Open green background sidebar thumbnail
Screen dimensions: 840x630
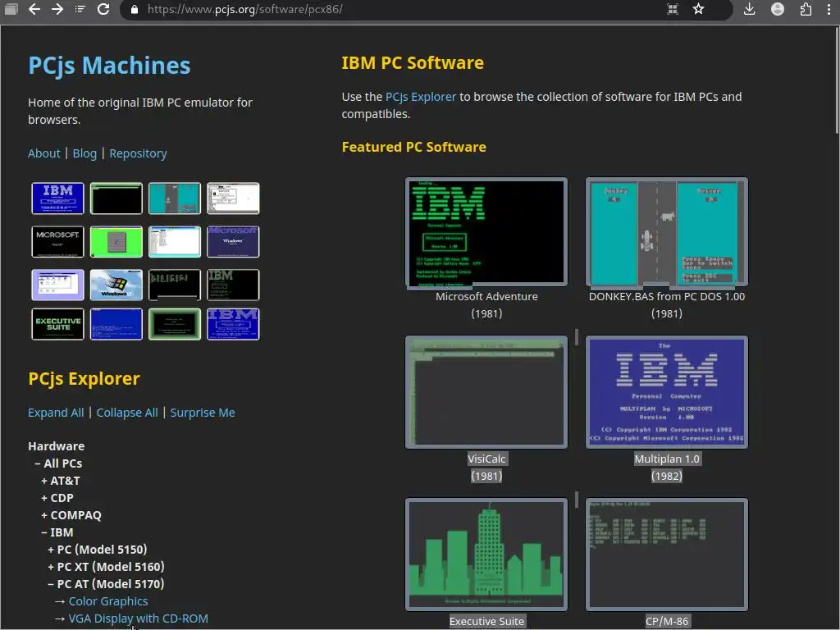[116, 242]
